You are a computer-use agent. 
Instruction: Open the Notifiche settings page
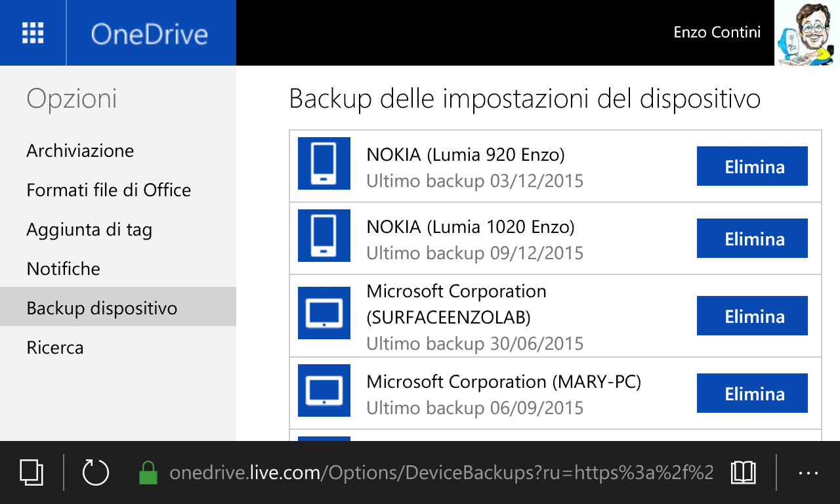point(64,269)
